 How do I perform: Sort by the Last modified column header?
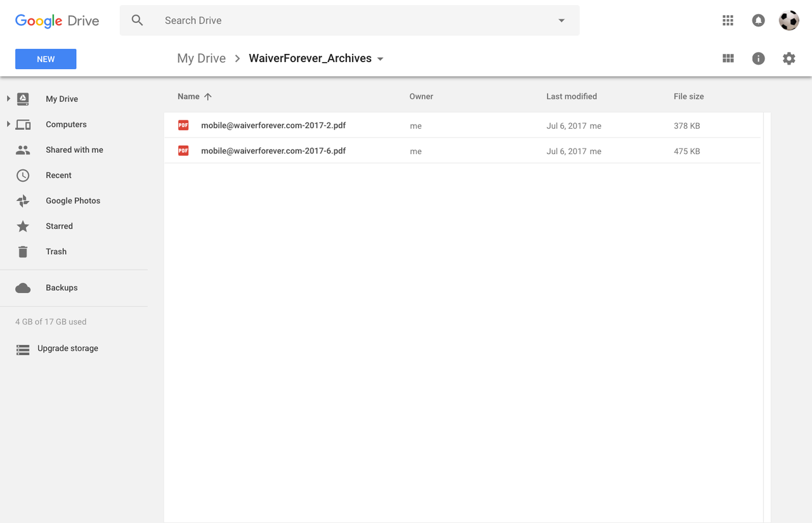coord(572,96)
